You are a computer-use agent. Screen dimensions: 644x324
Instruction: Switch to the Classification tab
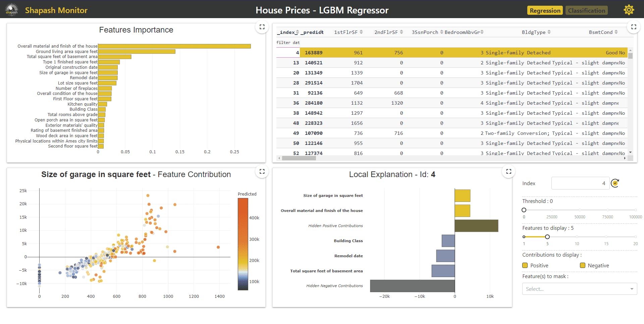(x=586, y=10)
